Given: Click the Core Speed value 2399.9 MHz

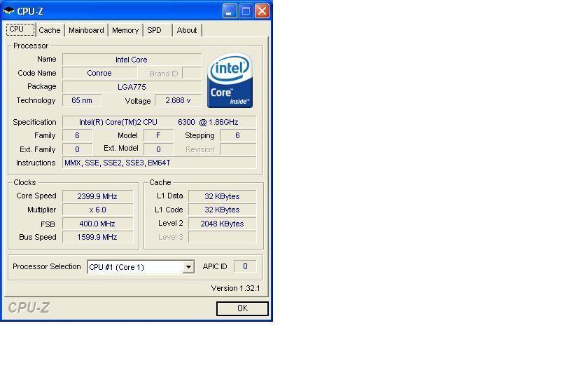Looking at the screenshot, I should pos(97,196).
